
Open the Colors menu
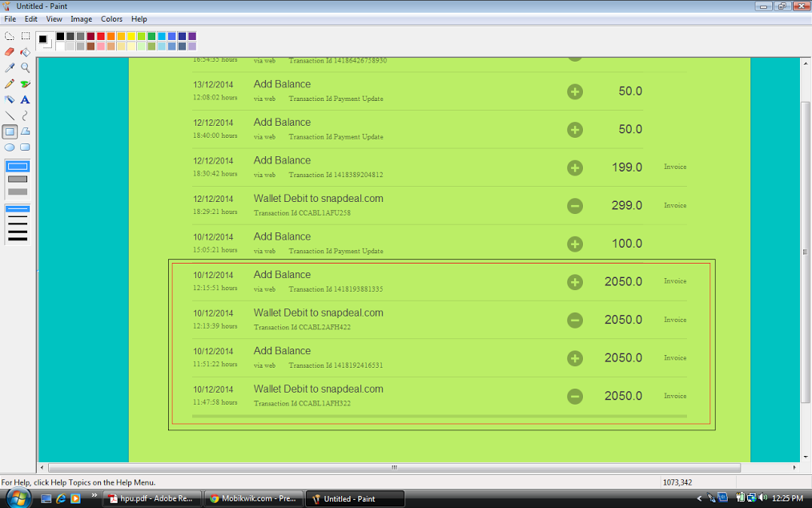tap(111, 18)
